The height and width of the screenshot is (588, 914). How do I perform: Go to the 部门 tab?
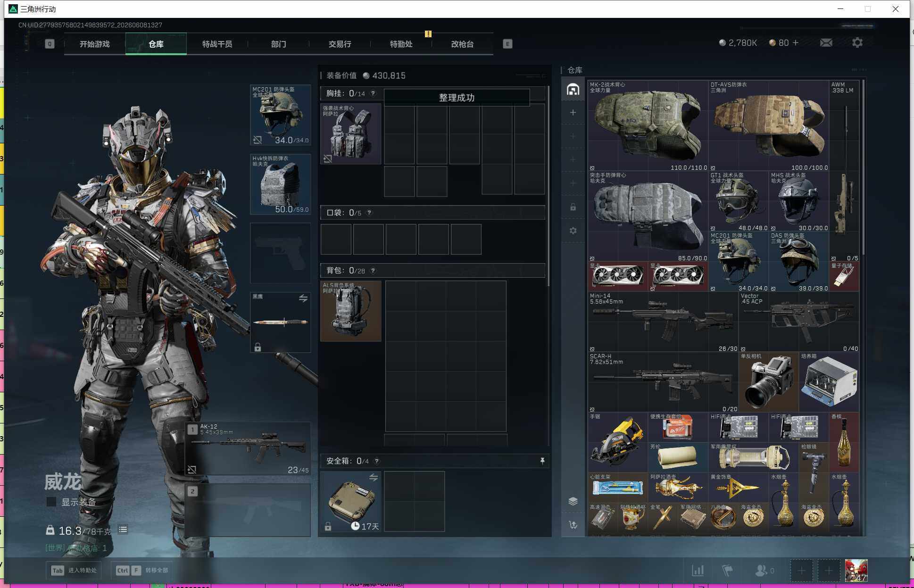click(279, 44)
